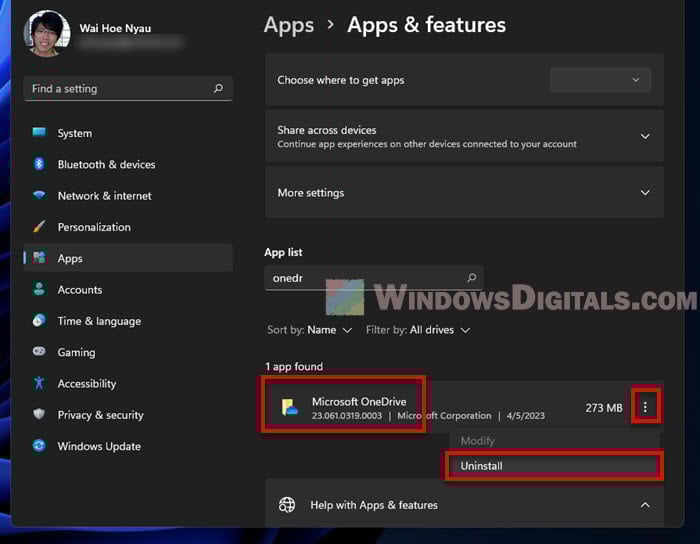
Task: Click the Gaming controller icon
Action: point(39,351)
